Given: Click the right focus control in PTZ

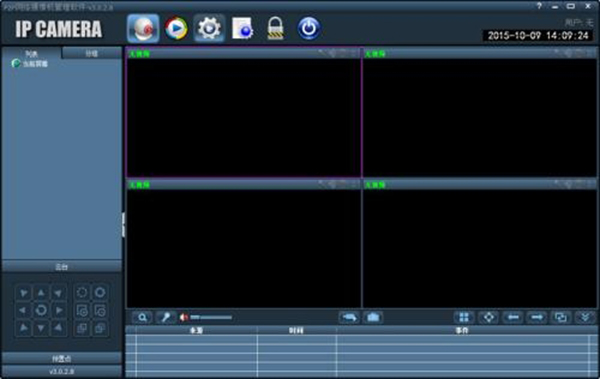Looking at the screenshot, I should 100,328.
